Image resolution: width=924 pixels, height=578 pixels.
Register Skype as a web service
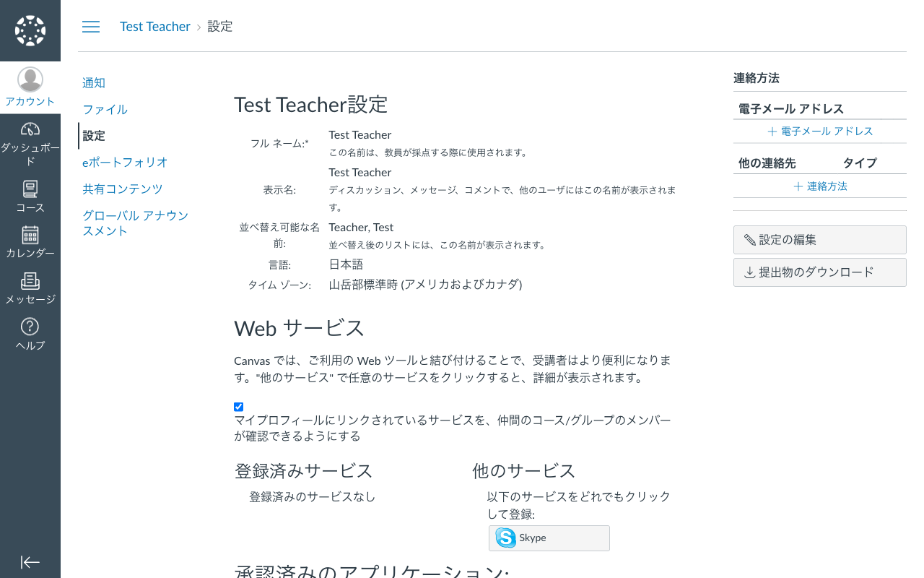[549, 538]
